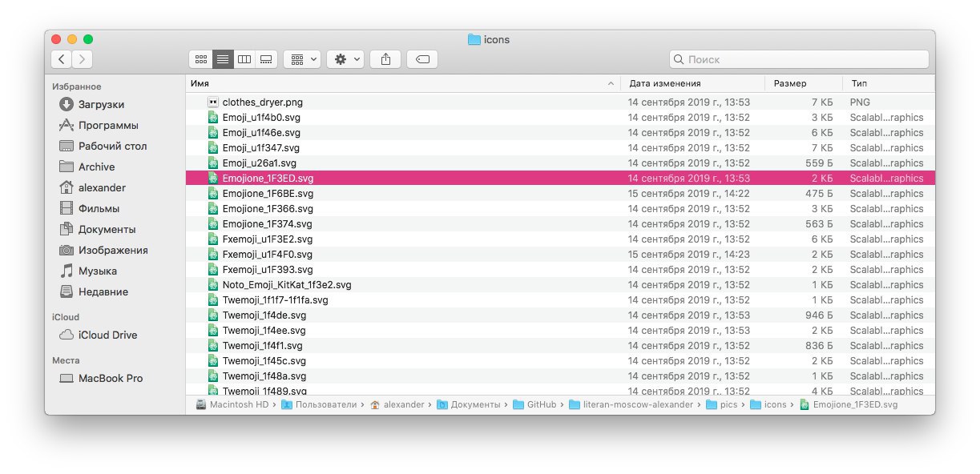Open Программы in the sidebar
Viewport: 980px width, 474px height.
(108, 126)
